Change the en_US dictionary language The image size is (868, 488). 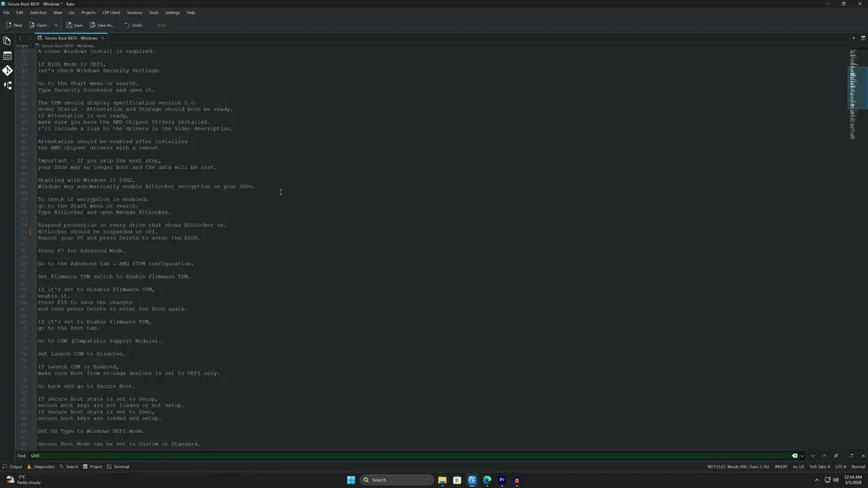798,466
